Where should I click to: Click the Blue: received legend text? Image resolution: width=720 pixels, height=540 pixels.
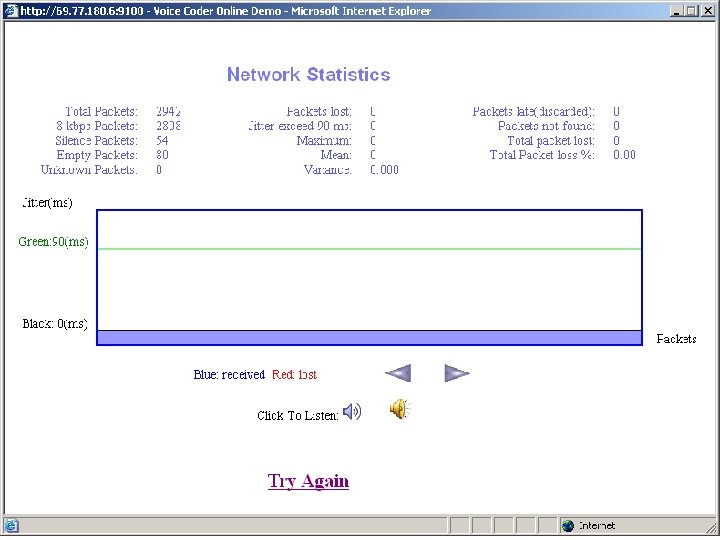[229, 375]
